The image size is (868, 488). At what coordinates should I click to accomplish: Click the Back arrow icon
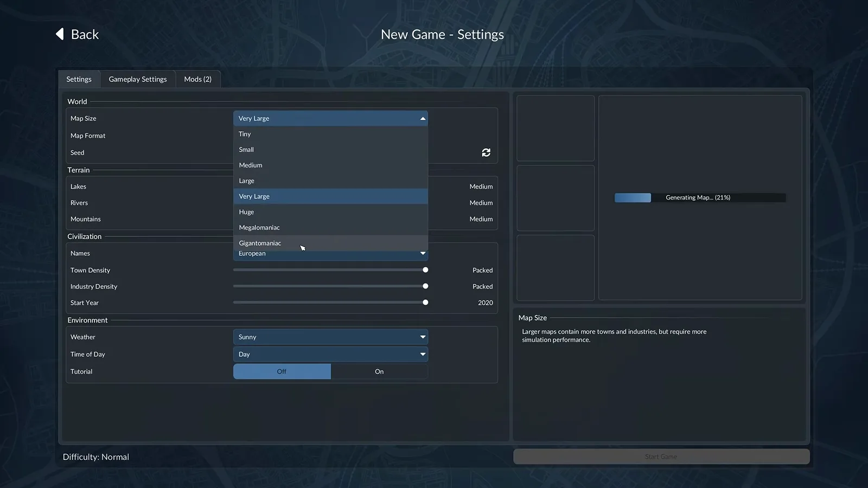pos(60,34)
